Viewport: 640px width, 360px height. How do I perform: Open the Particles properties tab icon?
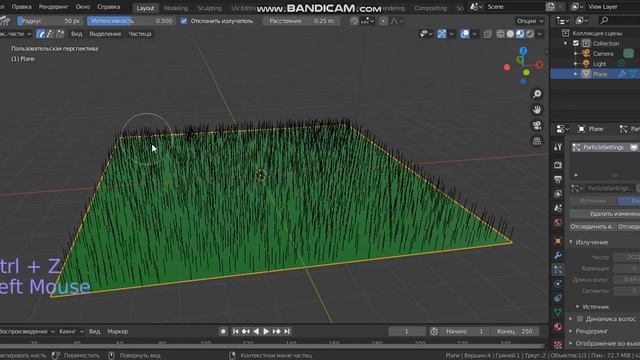pyautogui.click(x=558, y=269)
